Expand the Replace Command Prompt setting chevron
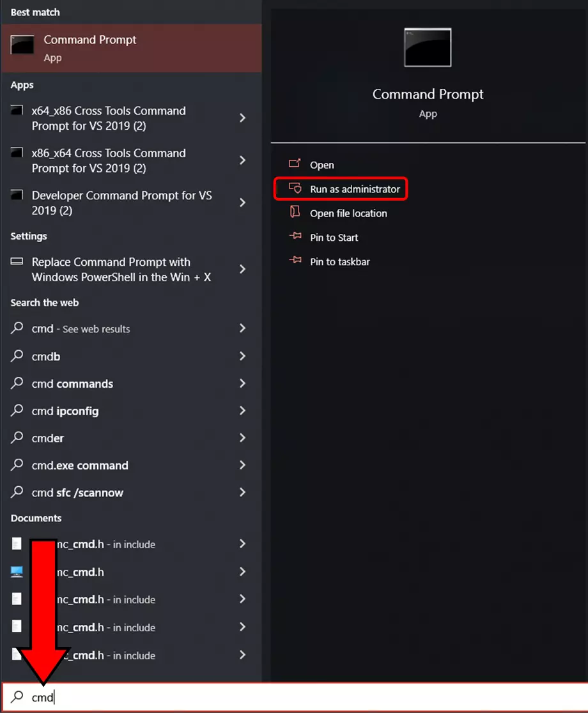This screenshot has width=588, height=713. click(242, 269)
